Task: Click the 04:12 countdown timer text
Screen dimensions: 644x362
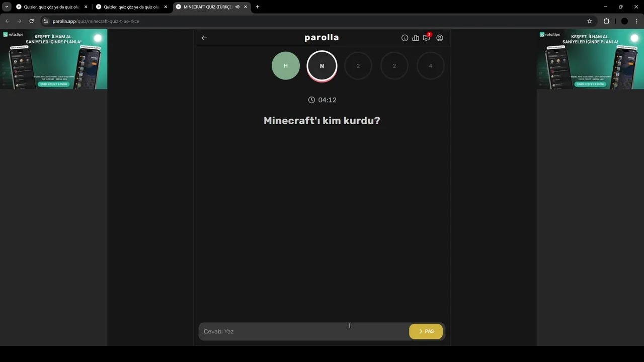Action: click(327, 100)
